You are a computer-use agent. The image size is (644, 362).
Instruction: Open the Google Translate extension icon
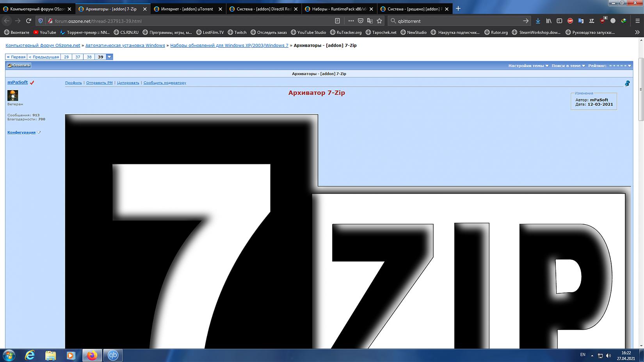click(581, 21)
